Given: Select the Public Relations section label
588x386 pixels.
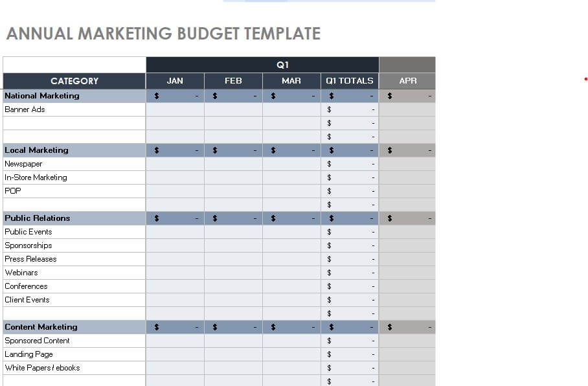Looking at the screenshot, I should point(38,218).
